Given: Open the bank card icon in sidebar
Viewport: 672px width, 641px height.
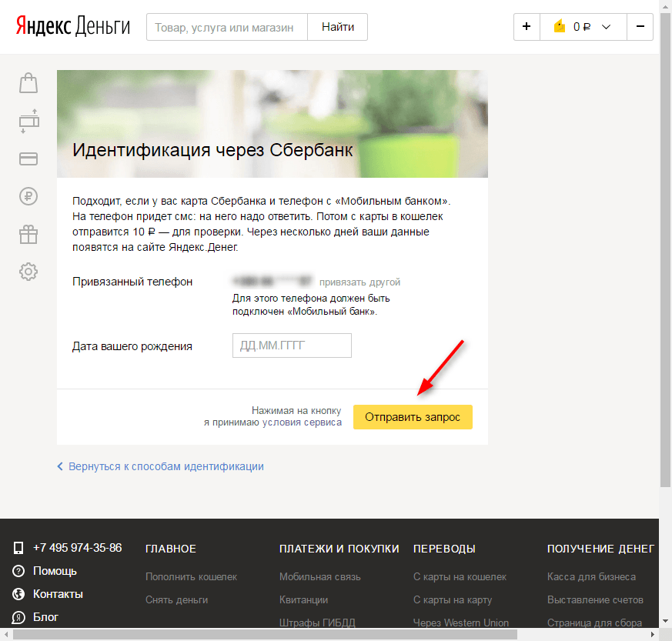Looking at the screenshot, I should point(28,159).
